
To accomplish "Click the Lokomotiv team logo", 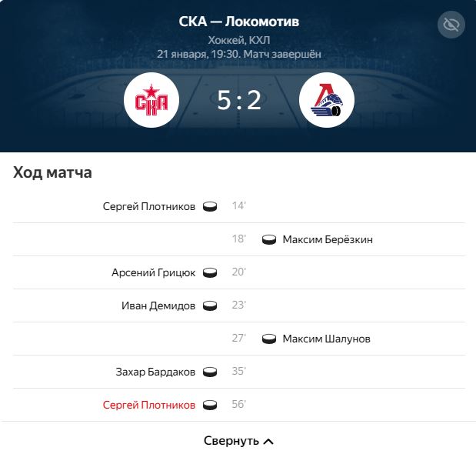I will tap(327, 100).
